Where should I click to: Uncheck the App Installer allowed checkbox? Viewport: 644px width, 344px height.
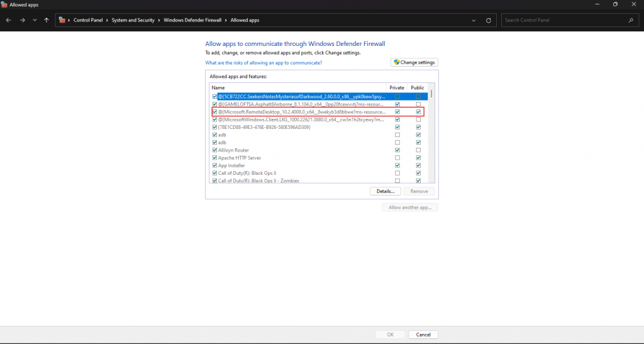click(214, 165)
